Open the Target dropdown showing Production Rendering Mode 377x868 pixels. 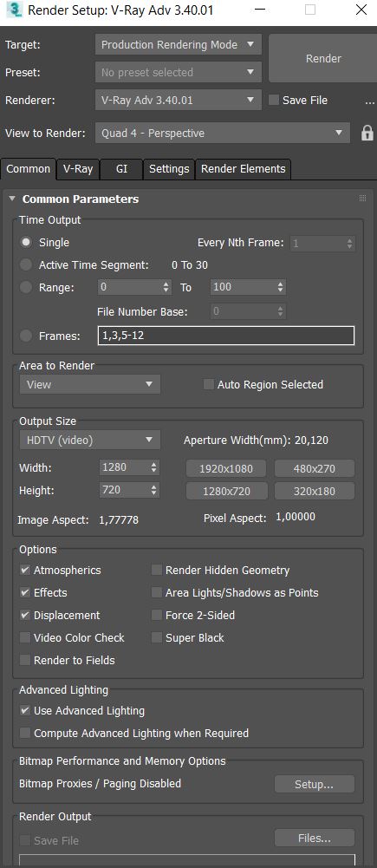tap(179, 45)
